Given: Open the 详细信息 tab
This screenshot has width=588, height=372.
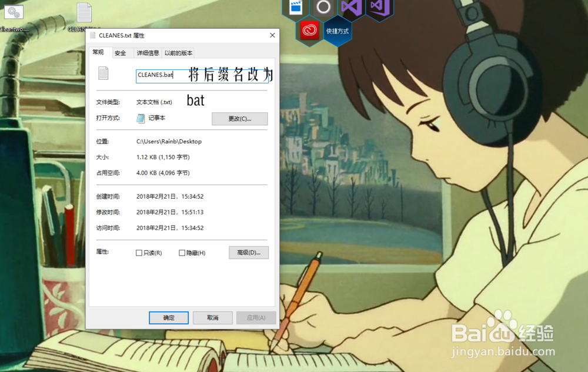Looking at the screenshot, I should click(148, 53).
